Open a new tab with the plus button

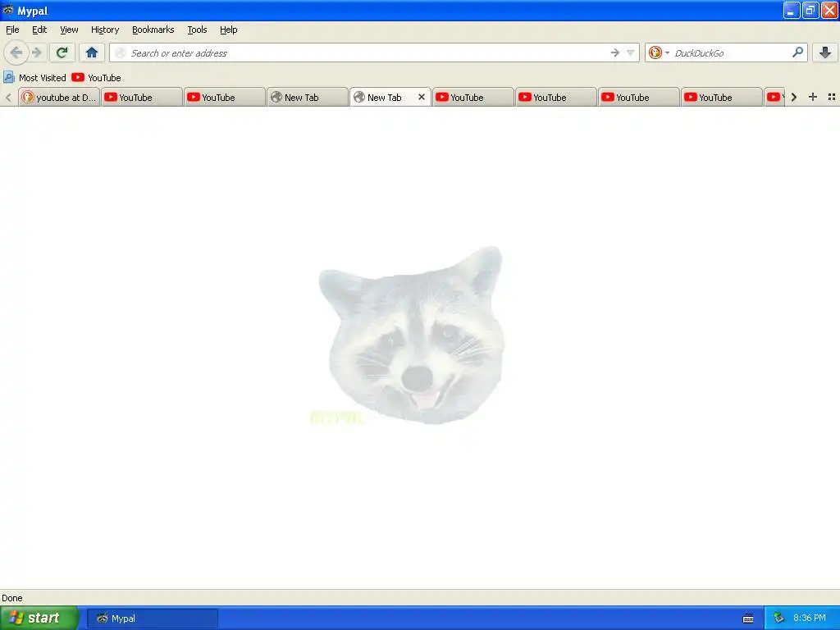point(813,97)
